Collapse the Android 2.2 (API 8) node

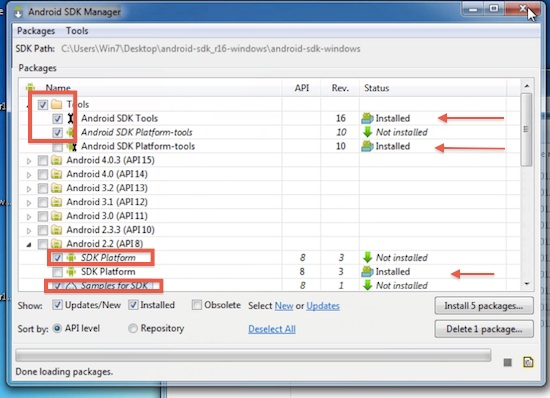pos(29,245)
